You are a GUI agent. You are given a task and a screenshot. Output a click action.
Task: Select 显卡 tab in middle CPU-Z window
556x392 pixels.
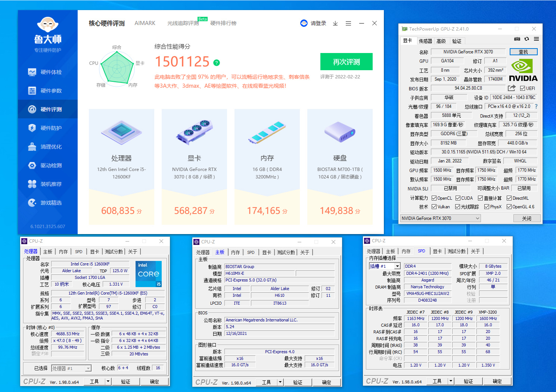(x=267, y=252)
